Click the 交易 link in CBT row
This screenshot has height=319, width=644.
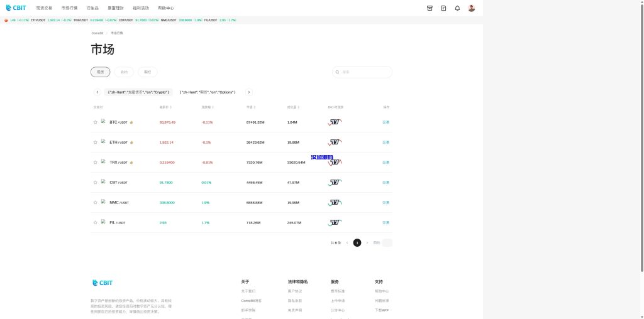(386, 183)
